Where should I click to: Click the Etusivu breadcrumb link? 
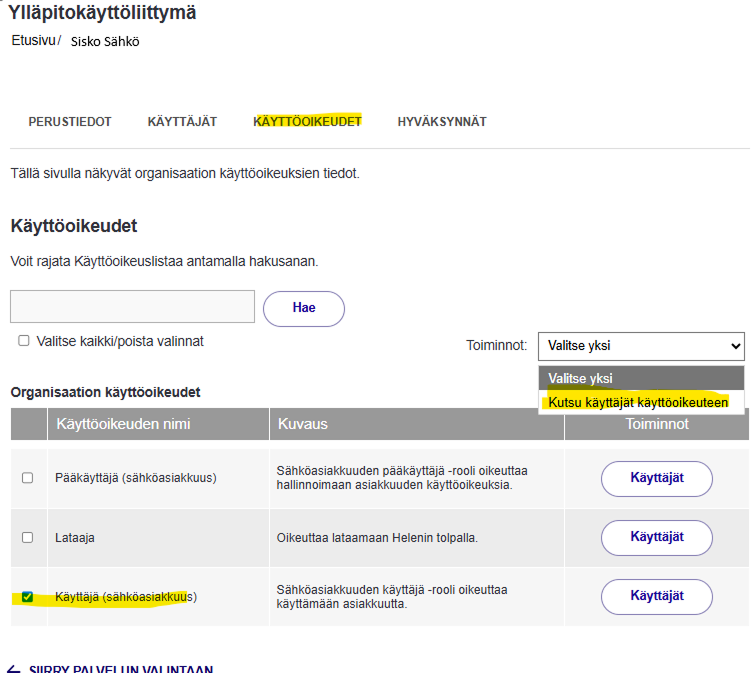click(x=33, y=41)
